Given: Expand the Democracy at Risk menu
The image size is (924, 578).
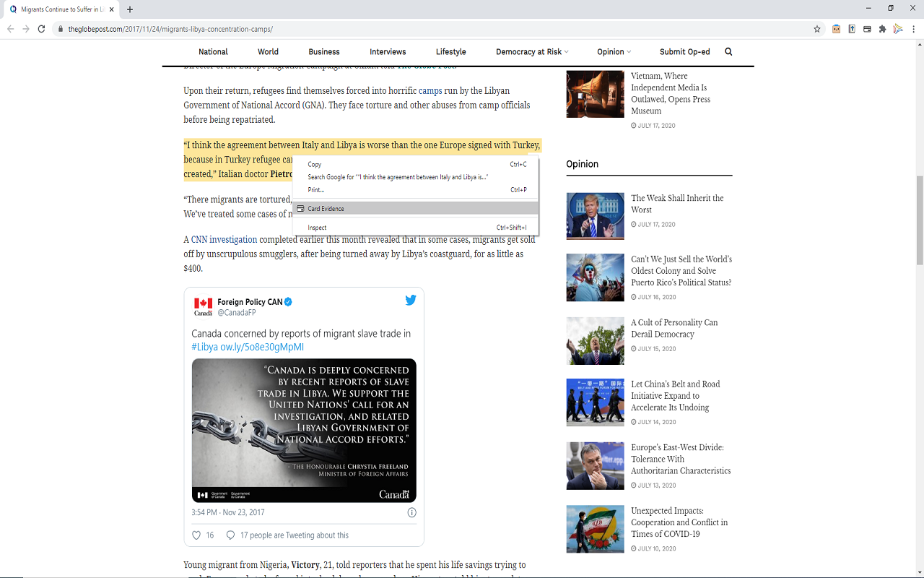Looking at the screenshot, I should coord(532,52).
